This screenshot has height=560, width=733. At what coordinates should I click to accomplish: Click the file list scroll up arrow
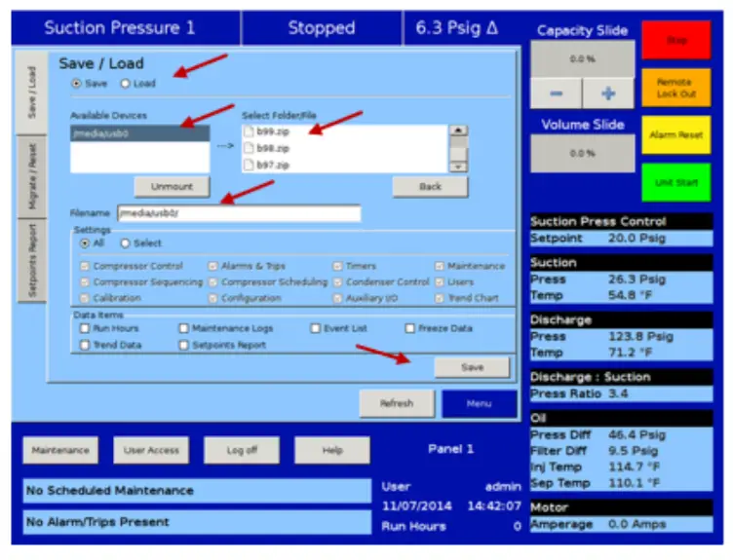pos(458,131)
